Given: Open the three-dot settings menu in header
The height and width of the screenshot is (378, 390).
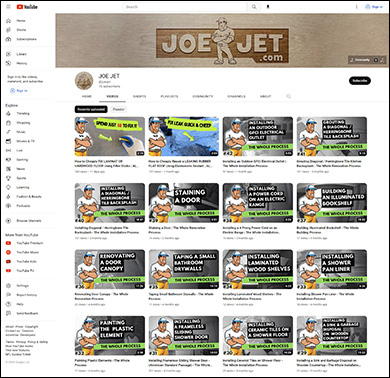Looking at the screenshot, I should tap(356, 7).
